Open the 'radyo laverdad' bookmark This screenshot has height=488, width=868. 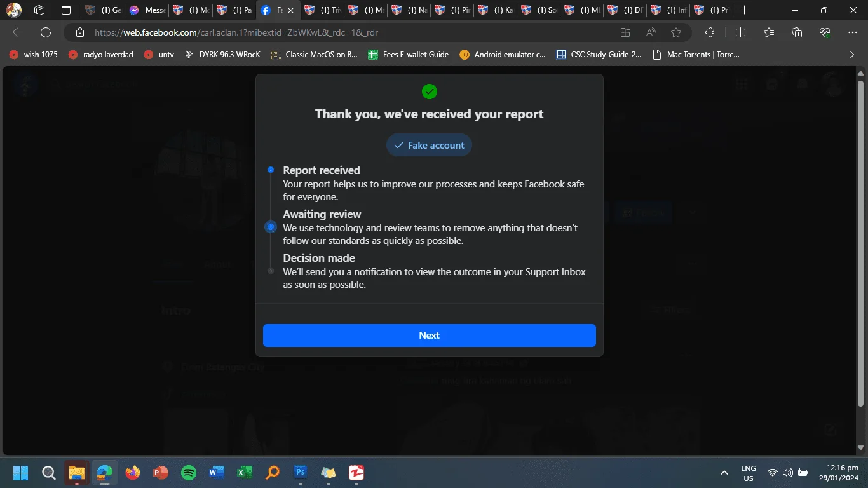(x=101, y=55)
